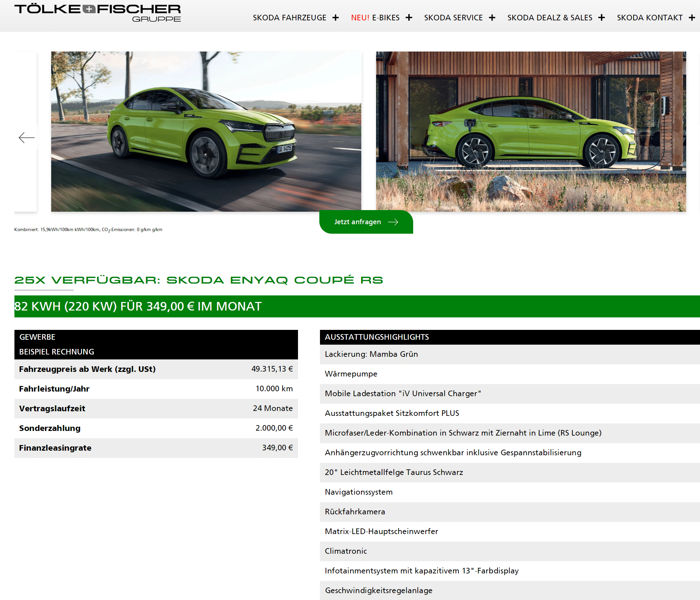700x600 pixels.
Task: Select the Rückfahrkamera row
Action: [510, 512]
